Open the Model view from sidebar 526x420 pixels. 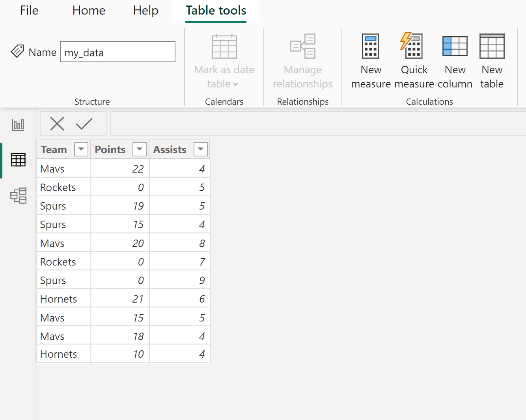(x=18, y=195)
